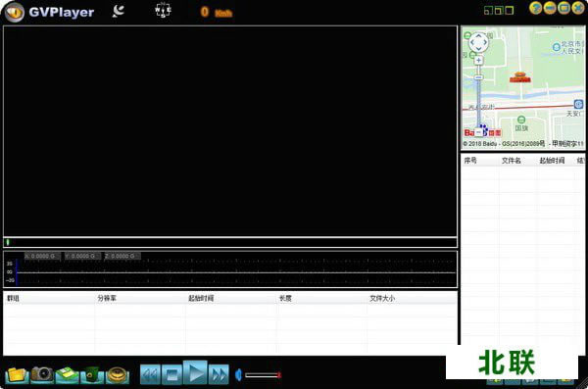The width and height of the screenshot is (588, 389).
Task: Sort file list by 文件名 column
Action: (512, 161)
